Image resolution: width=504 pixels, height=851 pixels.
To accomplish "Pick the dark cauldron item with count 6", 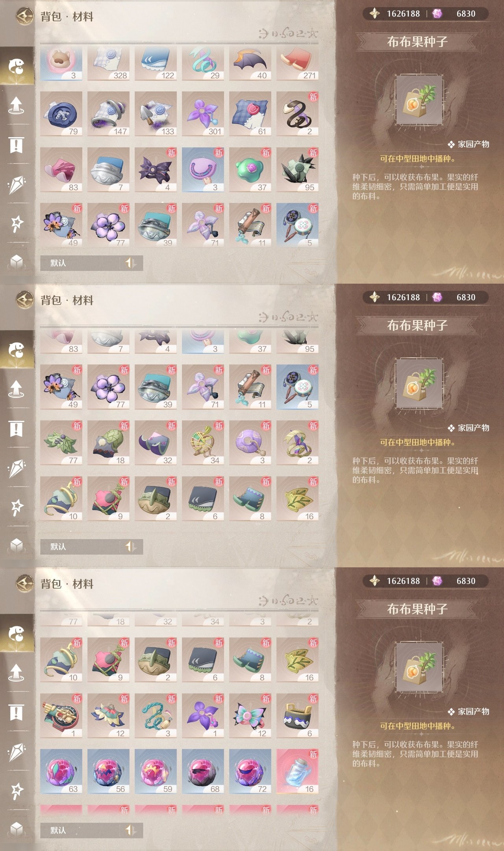I will pos(297,715).
